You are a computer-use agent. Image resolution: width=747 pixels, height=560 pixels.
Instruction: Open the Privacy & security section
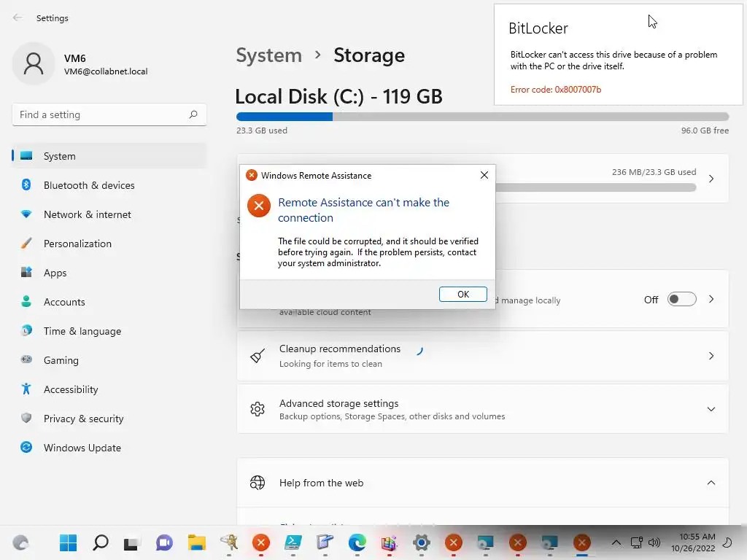coord(83,419)
